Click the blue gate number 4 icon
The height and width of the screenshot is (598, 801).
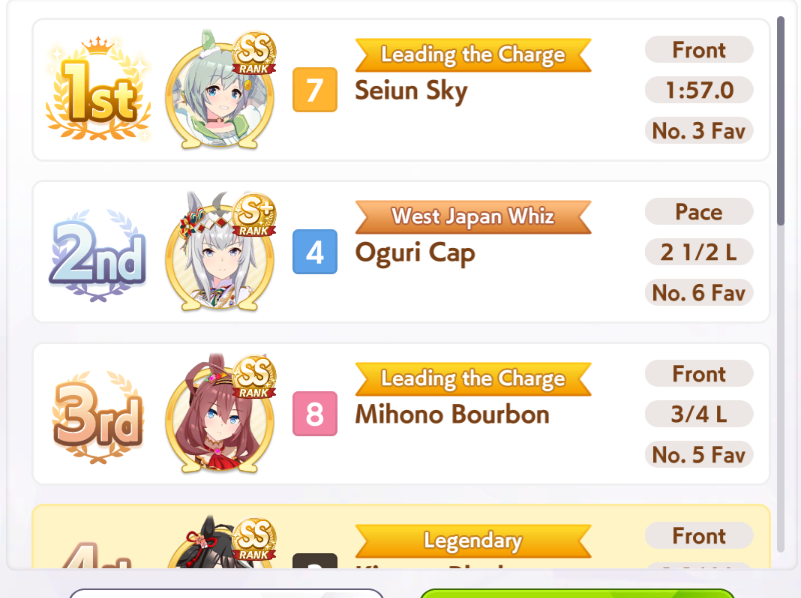[x=315, y=252]
